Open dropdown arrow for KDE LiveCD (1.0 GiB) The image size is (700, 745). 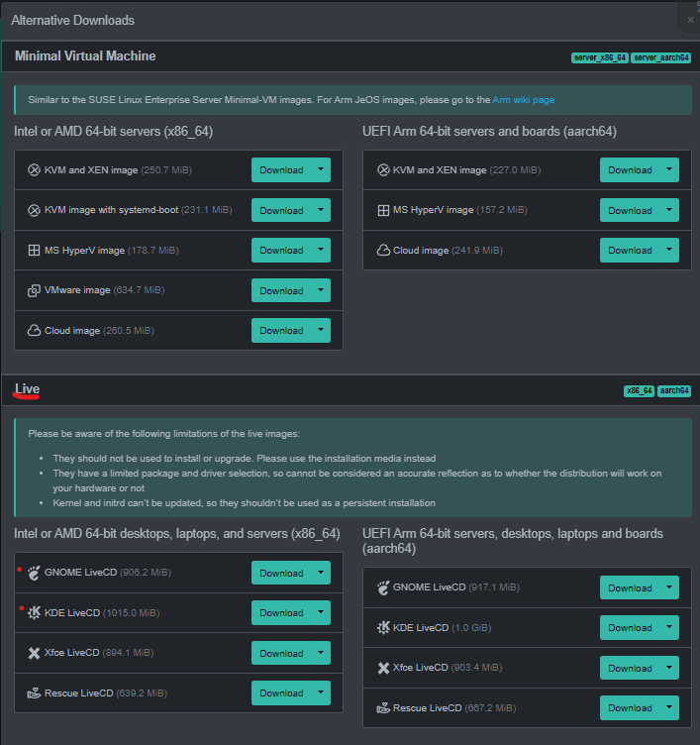[x=669, y=627]
